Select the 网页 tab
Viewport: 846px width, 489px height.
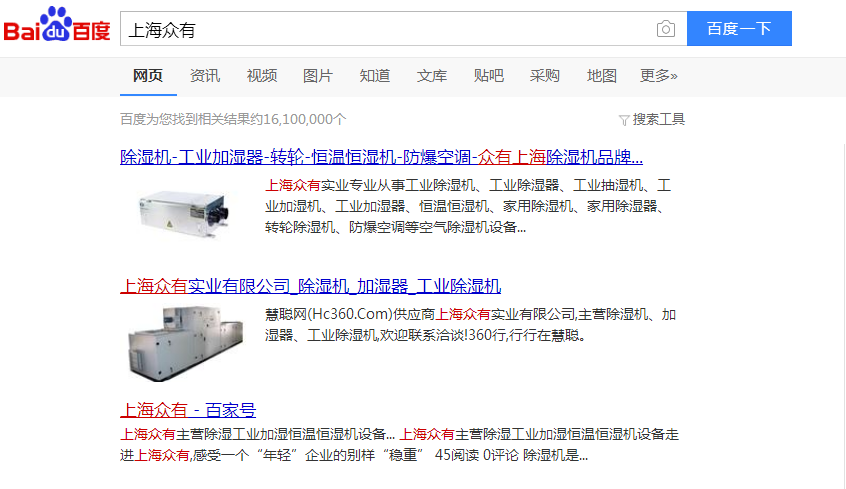coord(148,76)
